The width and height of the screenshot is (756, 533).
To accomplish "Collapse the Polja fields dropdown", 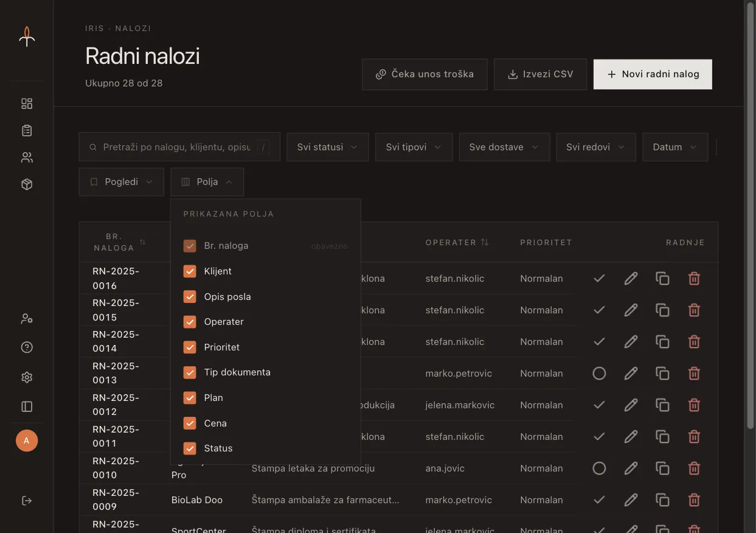I will coord(207,182).
